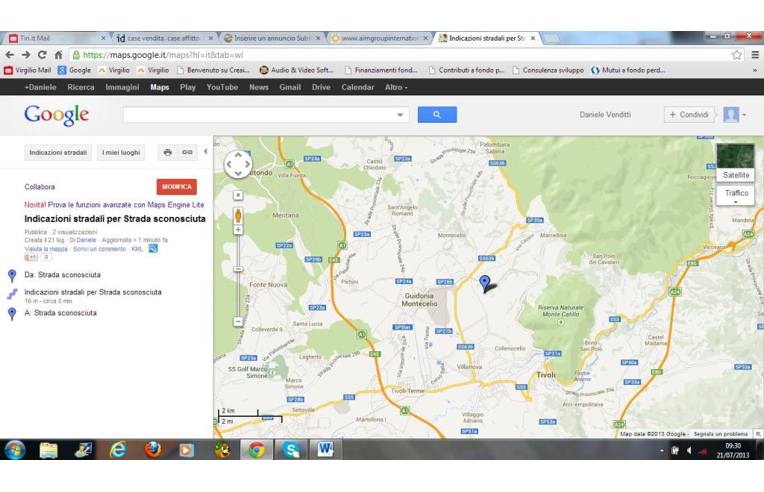Expand the Altro menu in Google bar
Image resolution: width=764 pixels, height=492 pixels.
(396, 87)
